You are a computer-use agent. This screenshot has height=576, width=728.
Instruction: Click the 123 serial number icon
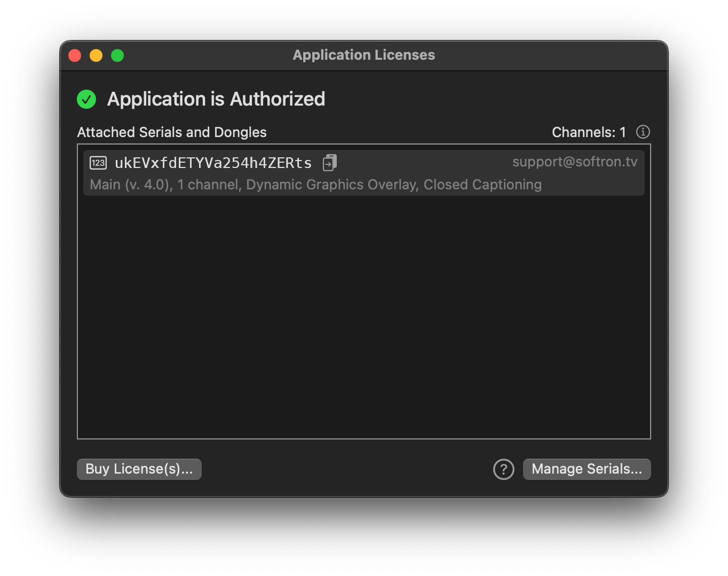(98, 163)
